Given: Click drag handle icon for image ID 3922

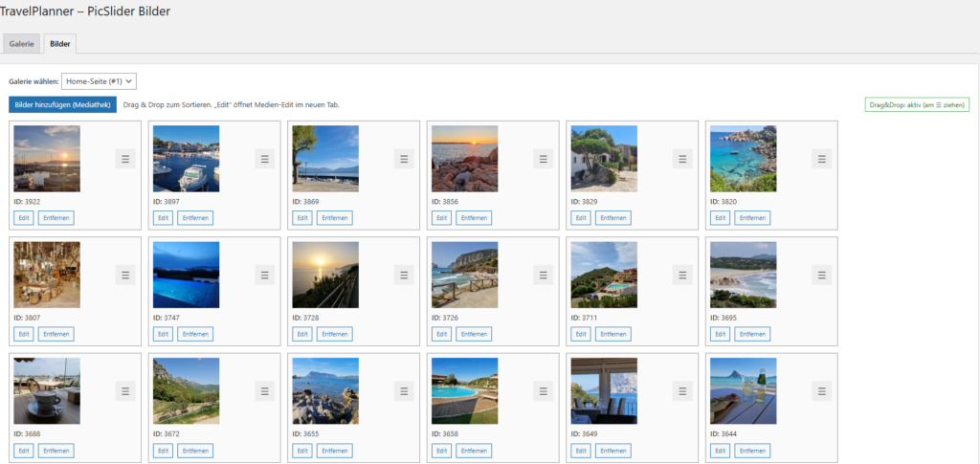Looking at the screenshot, I should [125, 159].
